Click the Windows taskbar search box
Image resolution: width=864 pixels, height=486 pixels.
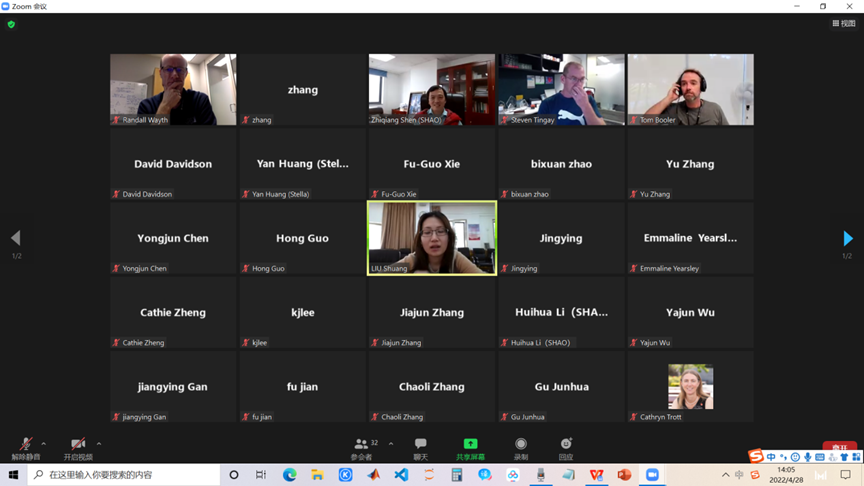(x=124, y=475)
